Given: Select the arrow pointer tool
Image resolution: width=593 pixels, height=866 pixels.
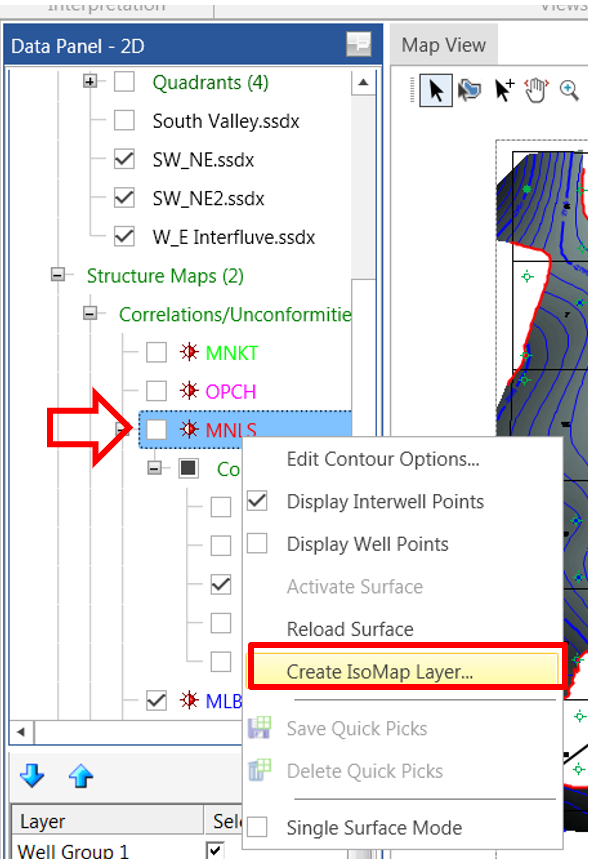Looking at the screenshot, I should point(436,91).
